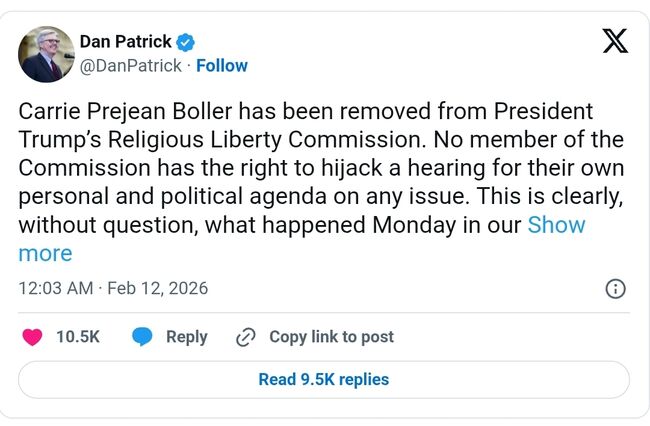Click the blue verified badge
Screen dimensions: 650x426
click(186, 42)
